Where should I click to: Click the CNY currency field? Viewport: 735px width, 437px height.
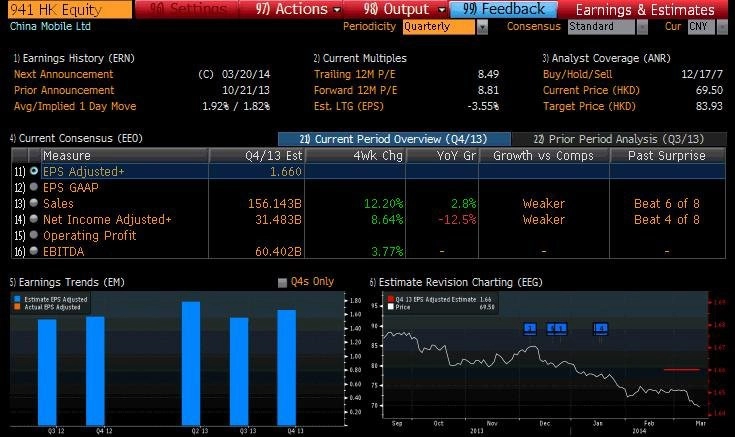tap(701, 27)
